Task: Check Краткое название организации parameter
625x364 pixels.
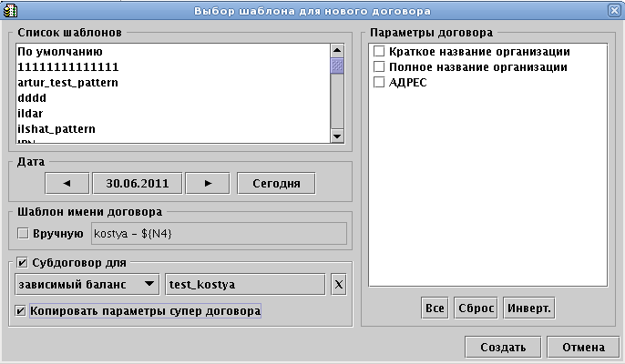Action: (379, 52)
